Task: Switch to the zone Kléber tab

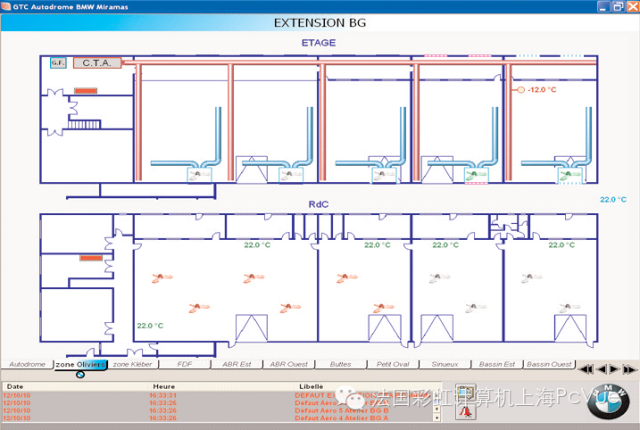Action: pyautogui.click(x=133, y=364)
